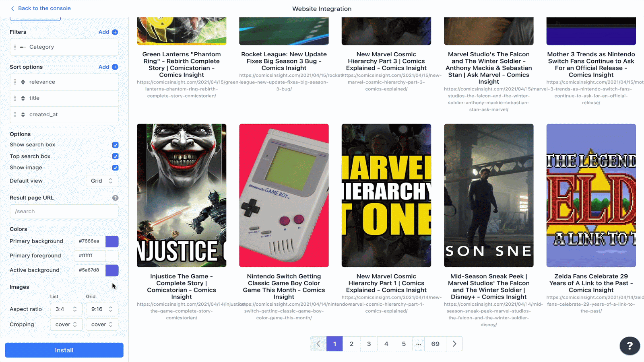
Task: Go to page 4
Action: click(x=386, y=344)
